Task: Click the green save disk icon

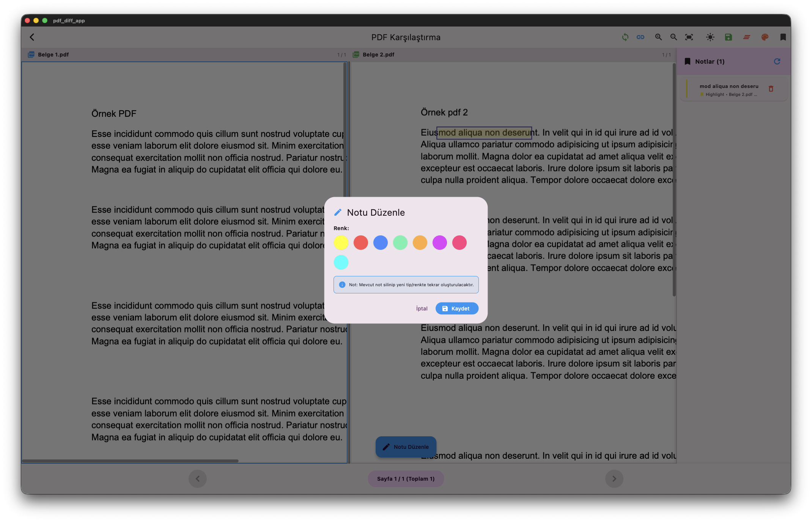Action: point(728,37)
